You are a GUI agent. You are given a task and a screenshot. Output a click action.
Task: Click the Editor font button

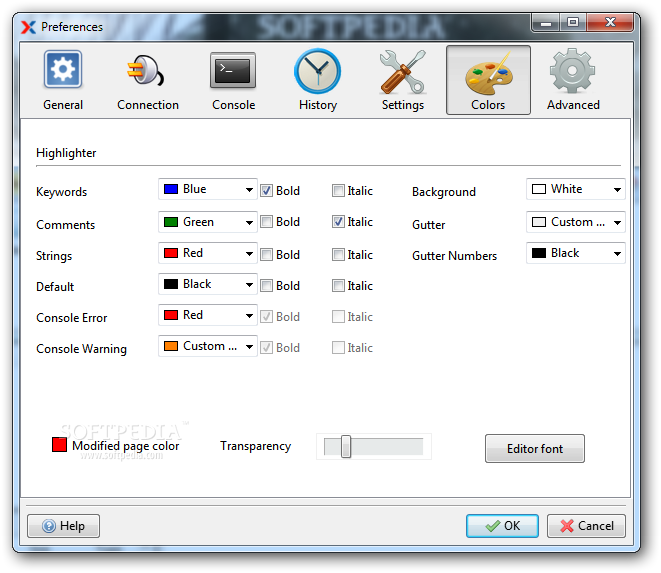pyautogui.click(x=535, y=449)
